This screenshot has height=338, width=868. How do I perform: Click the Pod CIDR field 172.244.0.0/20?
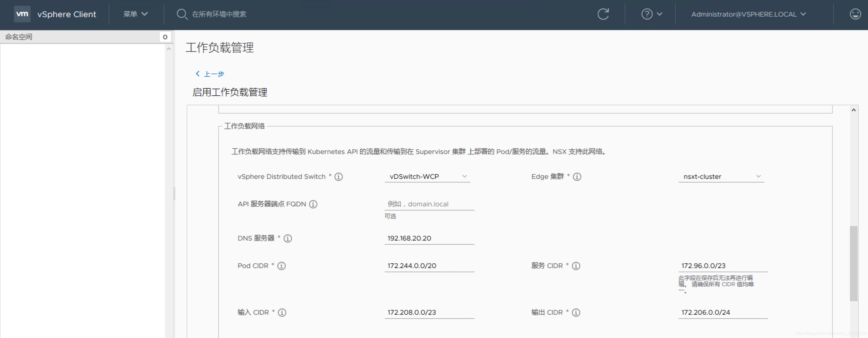(x=429, y=266)
